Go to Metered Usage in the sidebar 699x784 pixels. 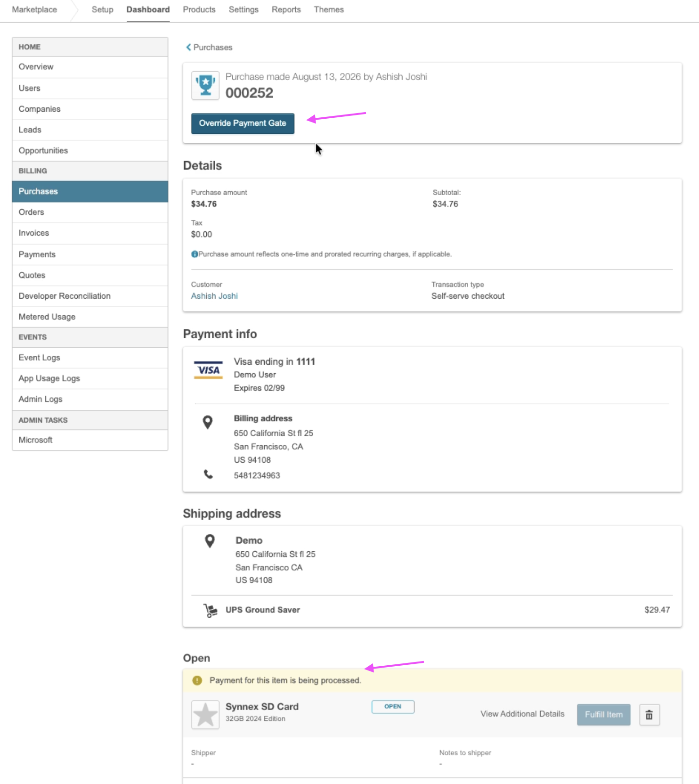(90, 317)
